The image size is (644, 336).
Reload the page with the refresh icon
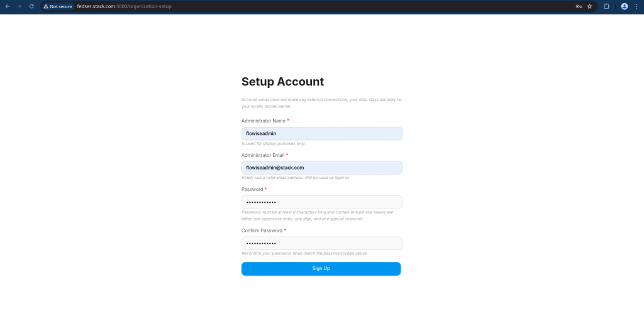click(31, 6)
